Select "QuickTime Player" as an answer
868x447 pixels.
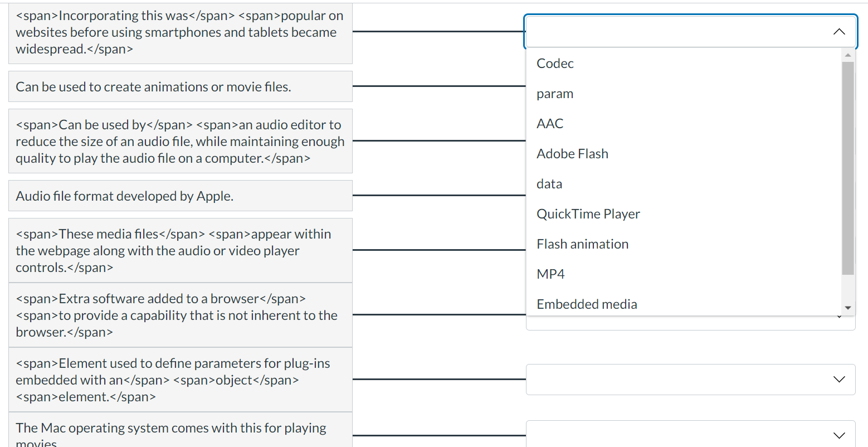tap(588, 213)
